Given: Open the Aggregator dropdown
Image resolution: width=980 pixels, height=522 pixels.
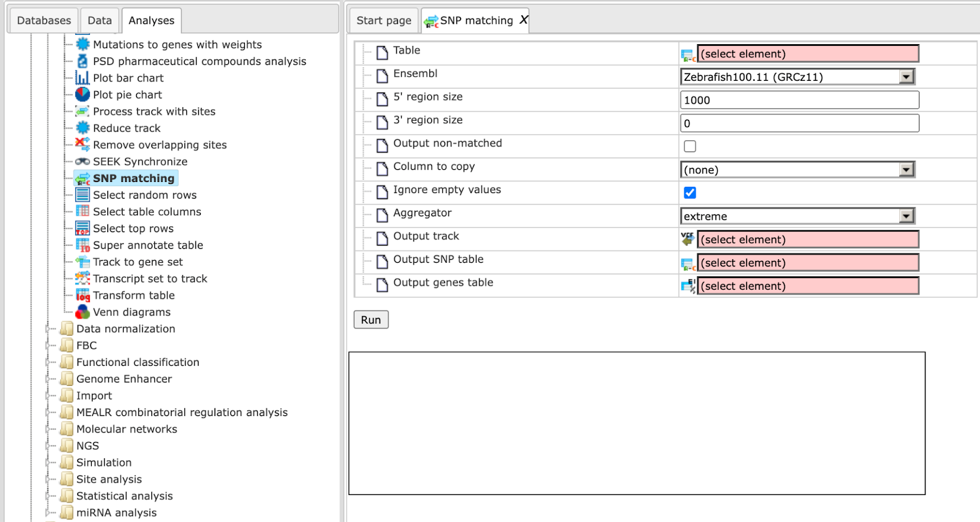Looking at the screenshot, I should pyautogui.click(x=797, y=216).
